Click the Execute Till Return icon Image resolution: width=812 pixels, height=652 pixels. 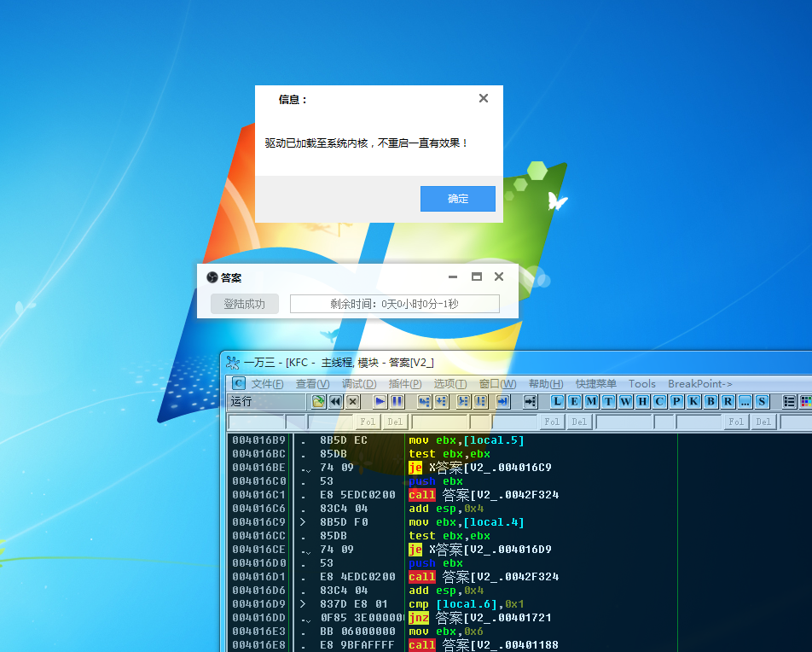tap(503, 401)
